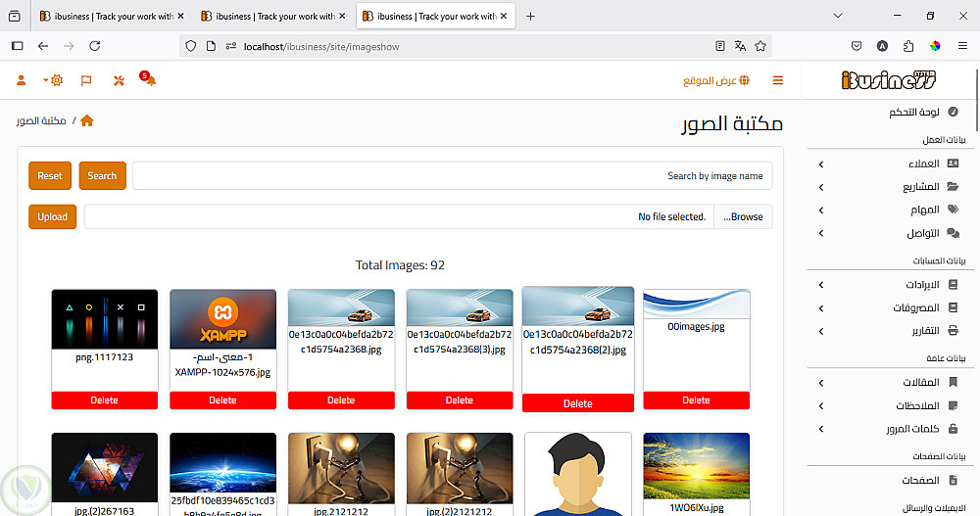Click the مكتبة الصور breadcrumb text

pyautogui.click(x=41, y=120)
